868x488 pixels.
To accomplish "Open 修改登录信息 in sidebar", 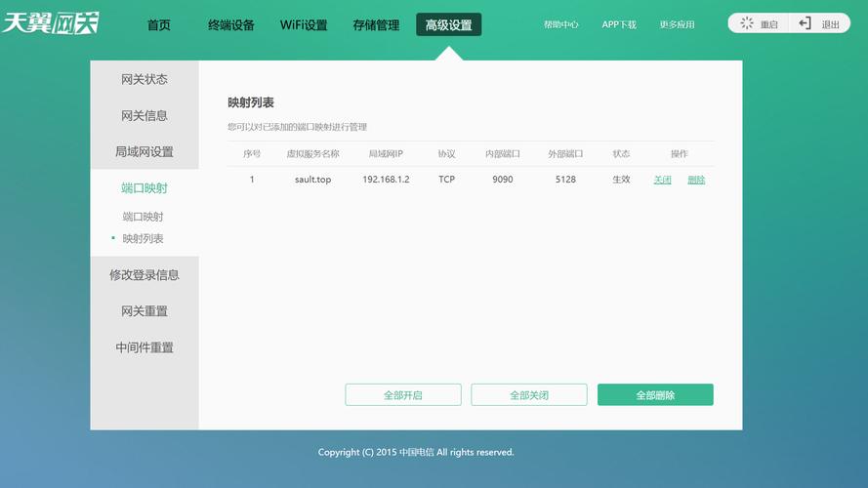I will click(x=145, y=275).
